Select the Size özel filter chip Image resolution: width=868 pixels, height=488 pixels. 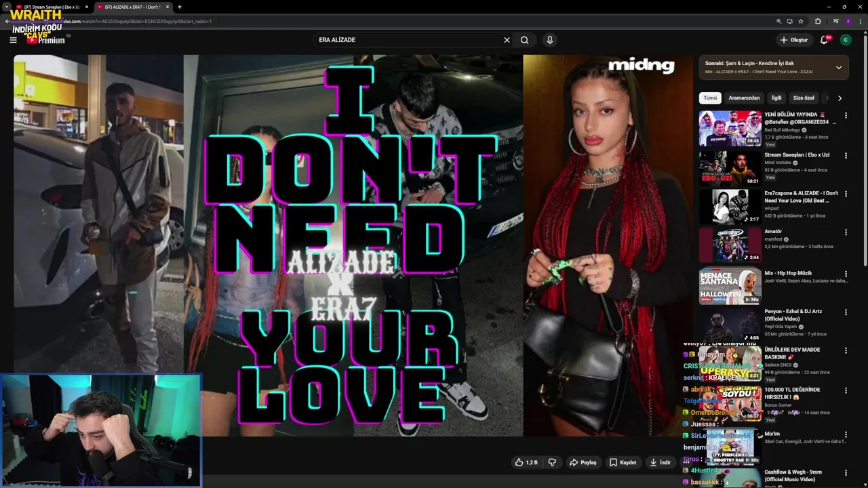click(804, 98)
